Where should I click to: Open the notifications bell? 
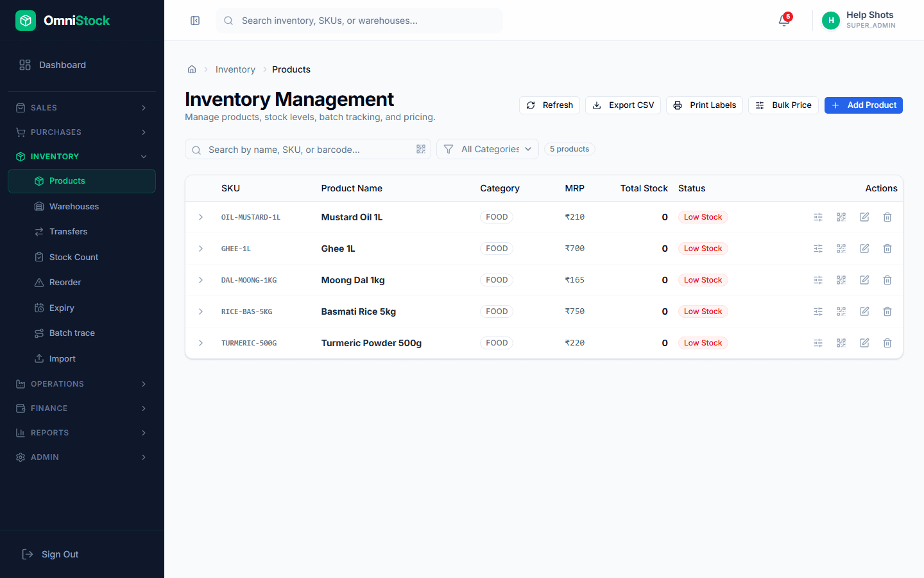pyautogui.click(x=784, y=21)
